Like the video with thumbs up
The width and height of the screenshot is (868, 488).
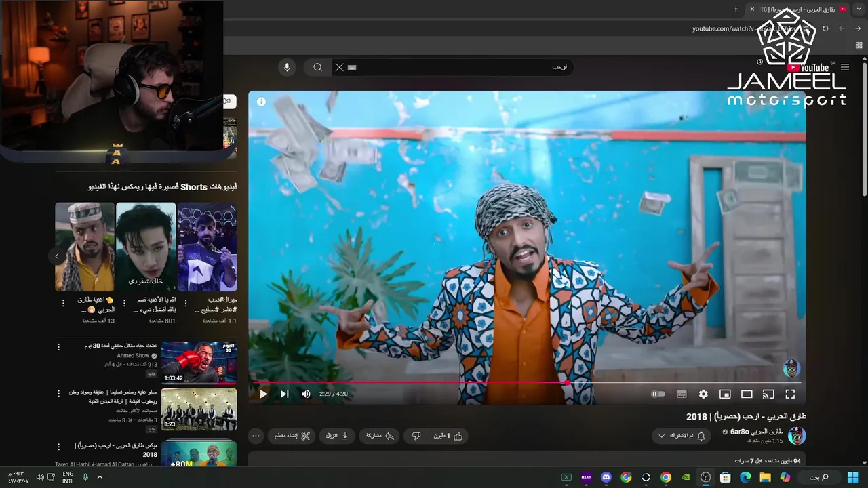pyautogui.click(x=449, y=436)
